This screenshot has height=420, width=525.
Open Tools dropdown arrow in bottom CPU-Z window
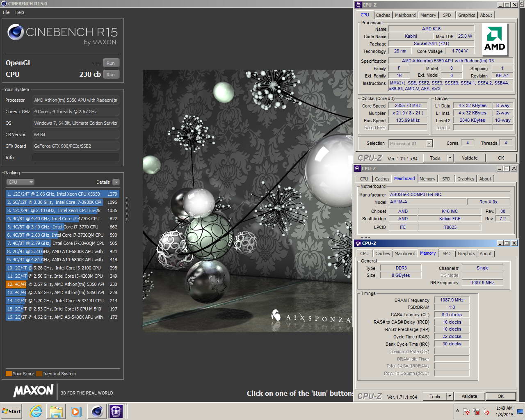450,396
